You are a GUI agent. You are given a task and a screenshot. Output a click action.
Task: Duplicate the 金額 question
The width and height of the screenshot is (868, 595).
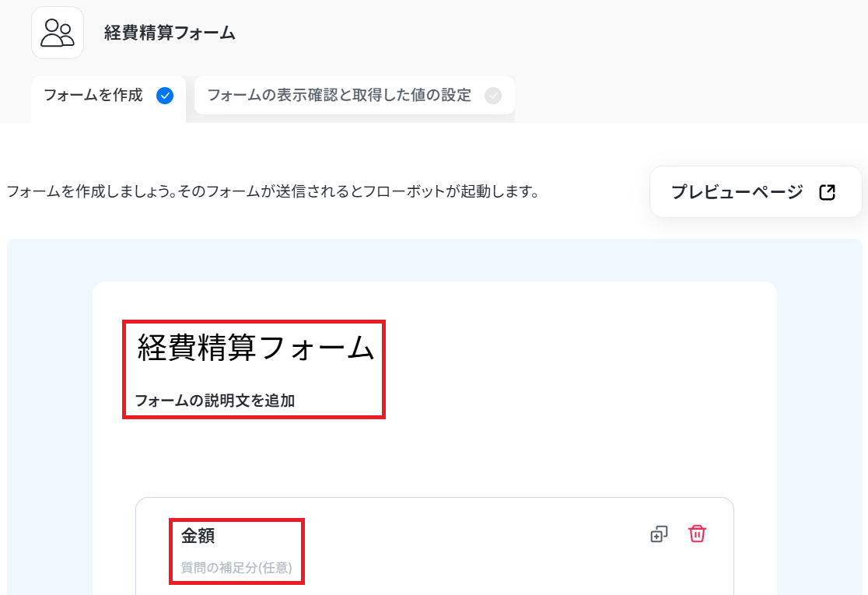click(x=659, y=534)
